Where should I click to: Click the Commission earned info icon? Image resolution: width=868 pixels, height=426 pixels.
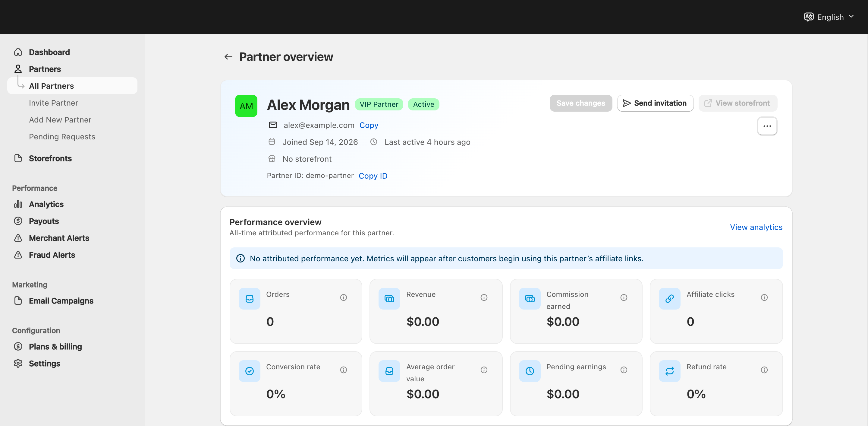(x=624, y=297)
